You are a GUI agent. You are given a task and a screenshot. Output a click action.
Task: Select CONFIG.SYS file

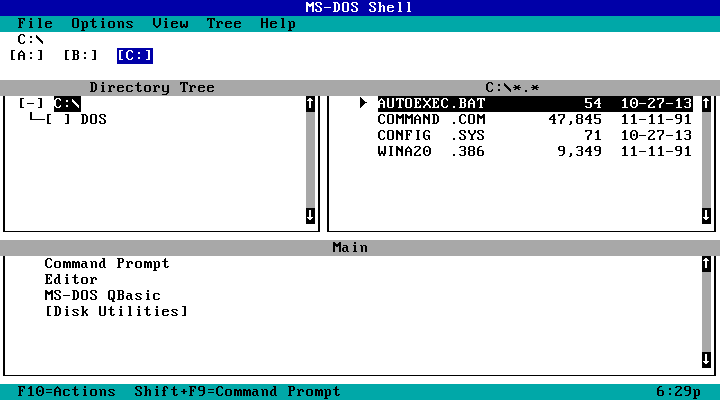pos(535,135)
